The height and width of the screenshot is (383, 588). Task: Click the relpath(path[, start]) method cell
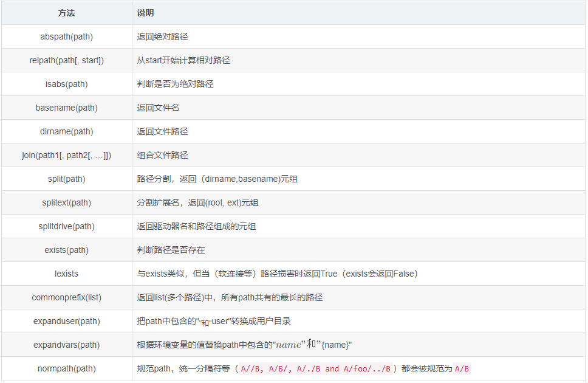point(66,60)
